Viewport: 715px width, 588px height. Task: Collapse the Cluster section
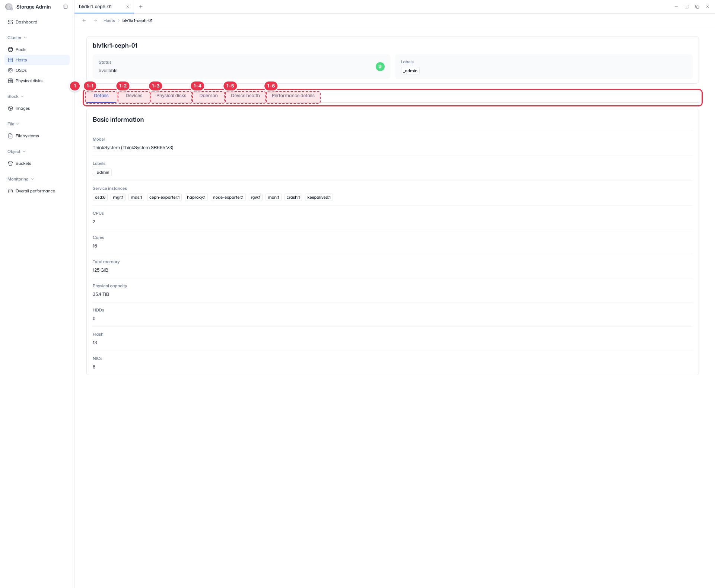pos(17,38)
